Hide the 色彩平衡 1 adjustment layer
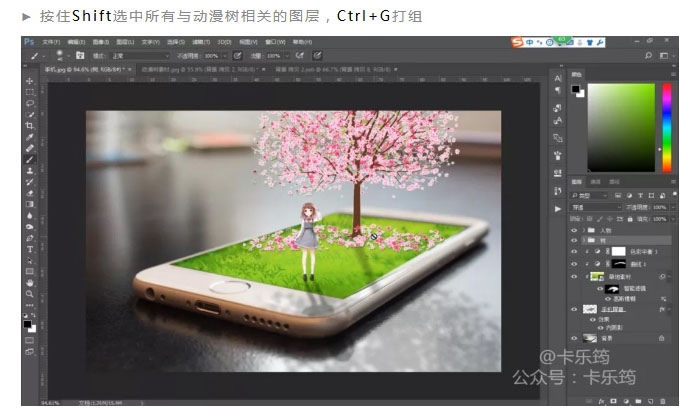Image resolution: width=700 pixels, height=409 pixels. tap(574, 251)
